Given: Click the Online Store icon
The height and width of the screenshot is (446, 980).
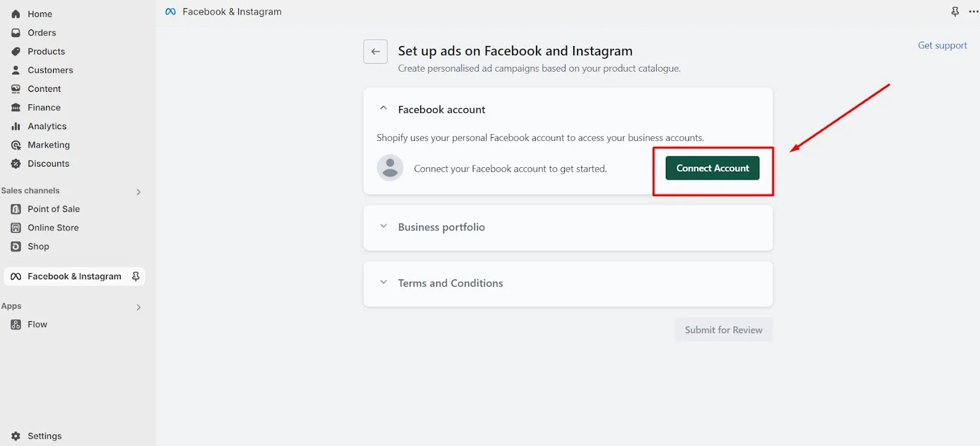Looking at the screenshot, I should tap(16, 228).
